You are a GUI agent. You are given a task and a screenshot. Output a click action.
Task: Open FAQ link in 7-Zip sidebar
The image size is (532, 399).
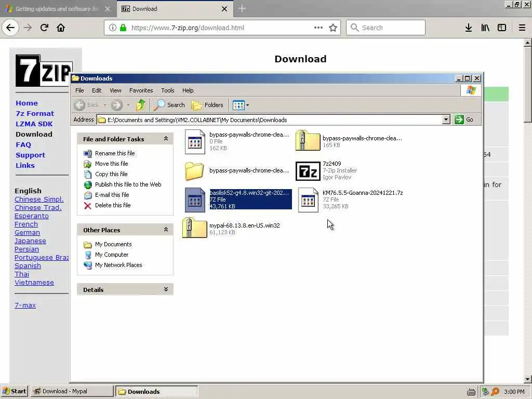pos(23,144)
